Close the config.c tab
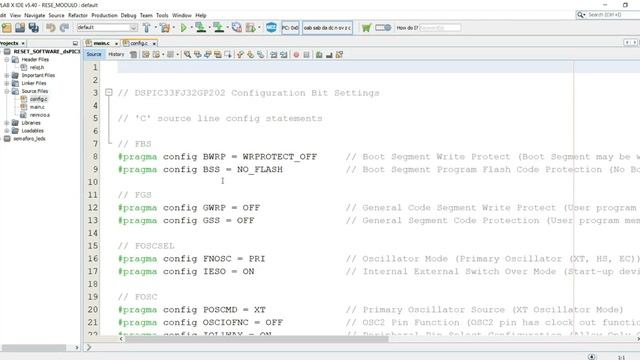The image size is (640, 360). pyautogui.click(x=154, y=43)
